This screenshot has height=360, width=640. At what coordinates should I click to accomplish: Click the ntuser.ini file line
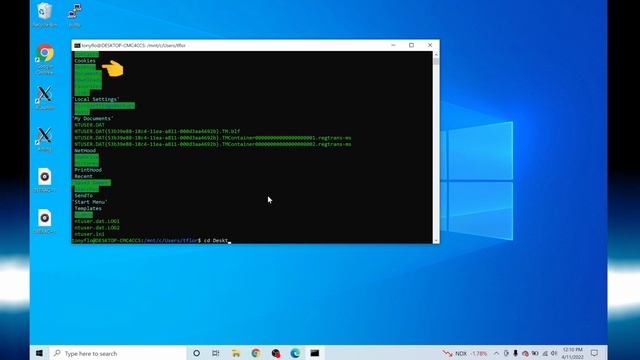click(89, 234)
